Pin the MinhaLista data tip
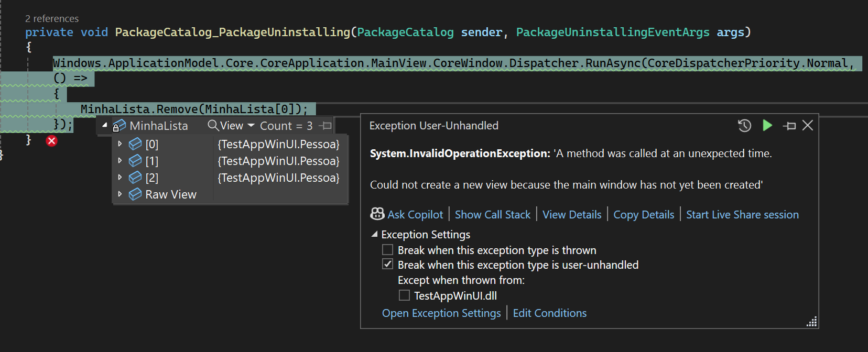Image resolution: width=868 pixels, height=352 pixels. point(326,126)
